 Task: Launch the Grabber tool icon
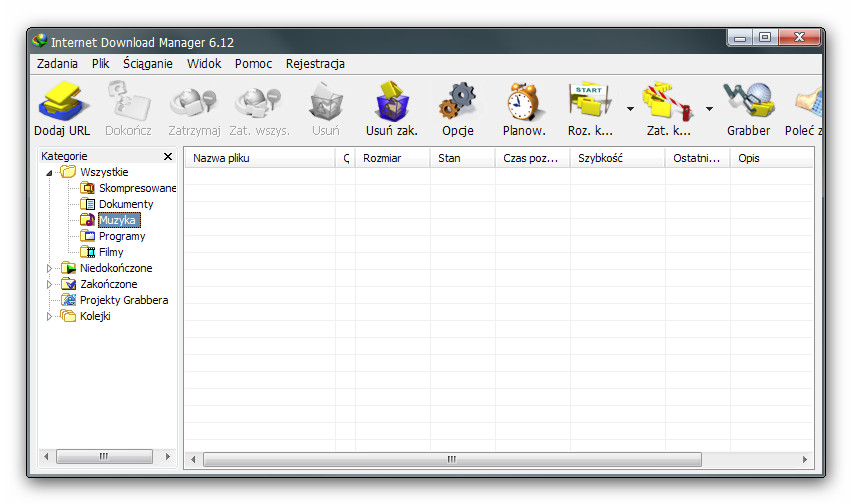pyautogui.click(x=748, y=102)
